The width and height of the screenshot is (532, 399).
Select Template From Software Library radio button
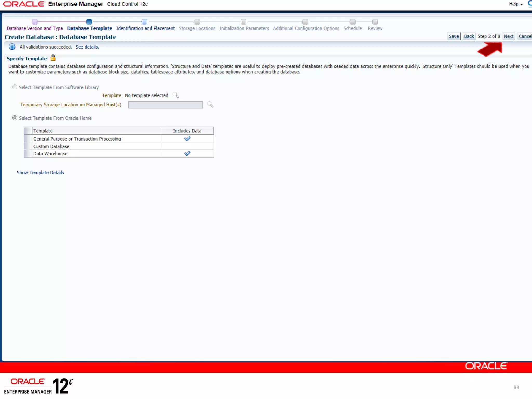click(15, 87)
